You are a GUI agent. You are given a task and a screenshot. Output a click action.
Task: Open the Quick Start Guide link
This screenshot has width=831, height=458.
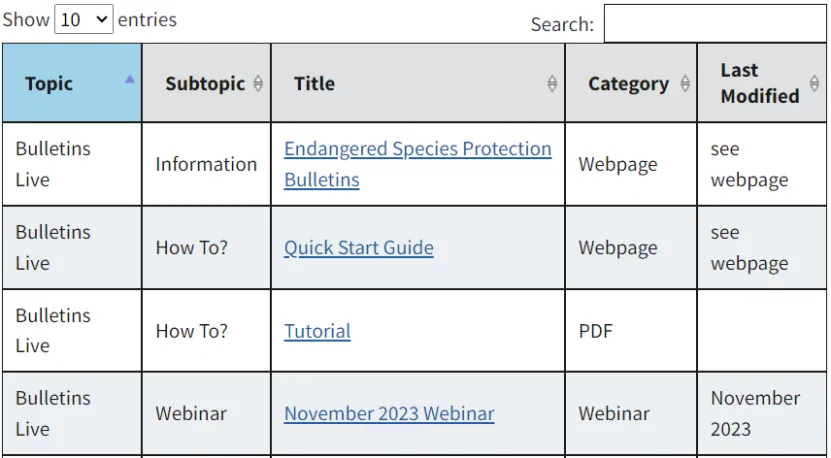359,248
